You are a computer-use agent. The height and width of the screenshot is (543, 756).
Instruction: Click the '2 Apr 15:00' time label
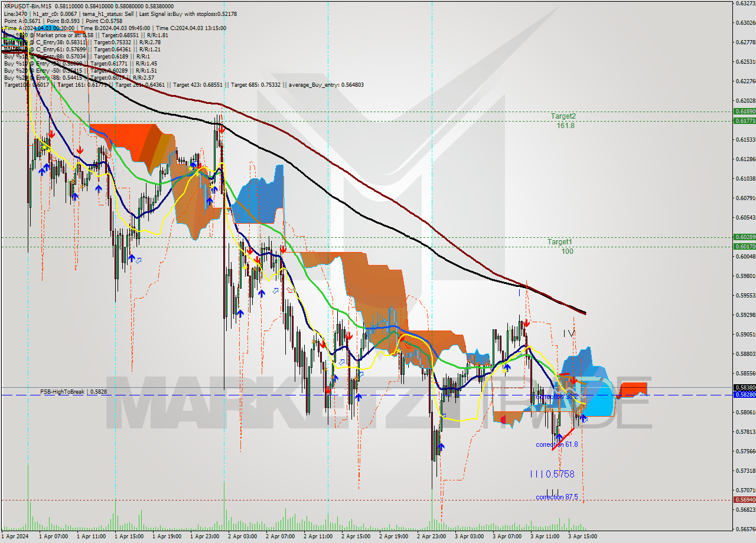(356, 537)
